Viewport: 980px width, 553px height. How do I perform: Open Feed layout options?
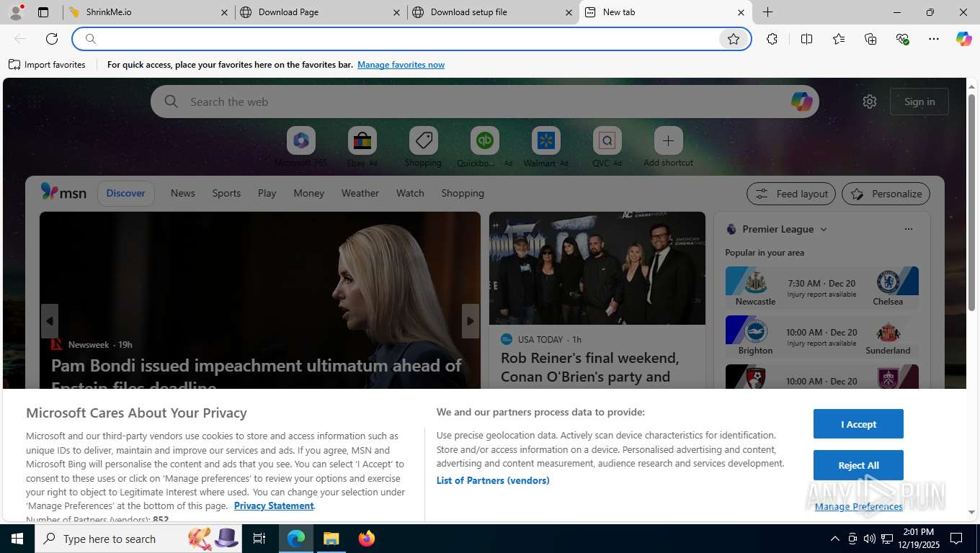(x=791, y=194)
